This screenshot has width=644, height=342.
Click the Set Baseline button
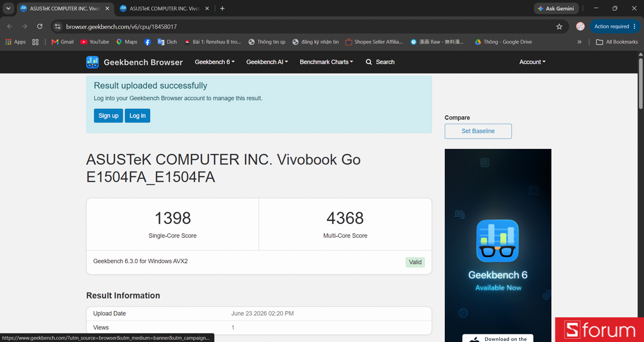[x=478, y=131]
